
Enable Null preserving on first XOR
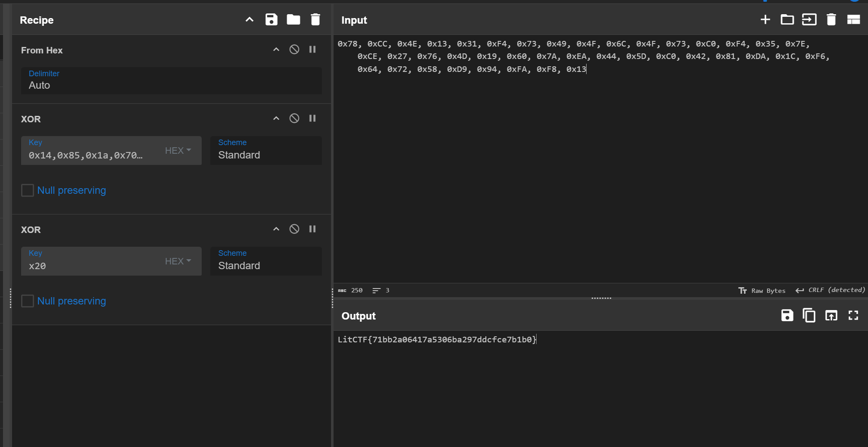tap(28, 190)
